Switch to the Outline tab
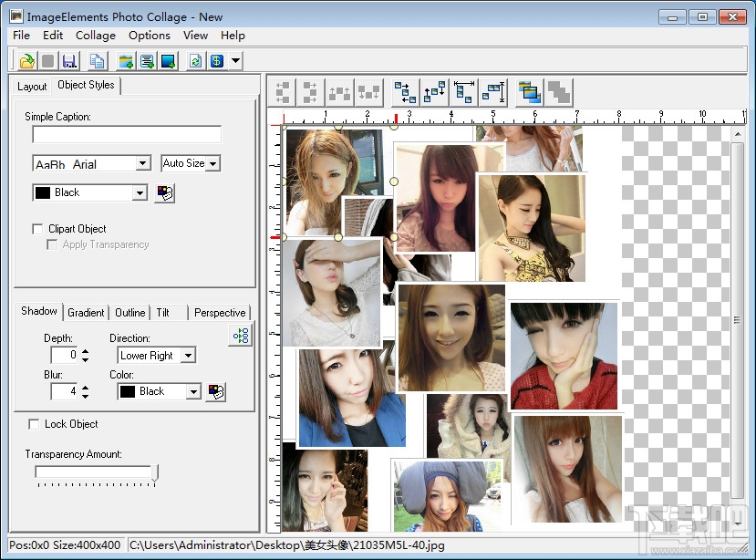Viewport: 756px width, 560px height. pyautogui.click(x=130, y=313)
